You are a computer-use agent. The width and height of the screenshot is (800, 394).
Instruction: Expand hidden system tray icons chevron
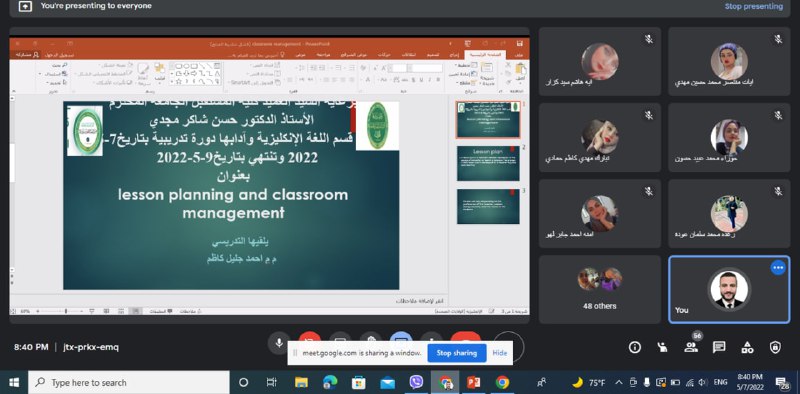click(619, 382)
